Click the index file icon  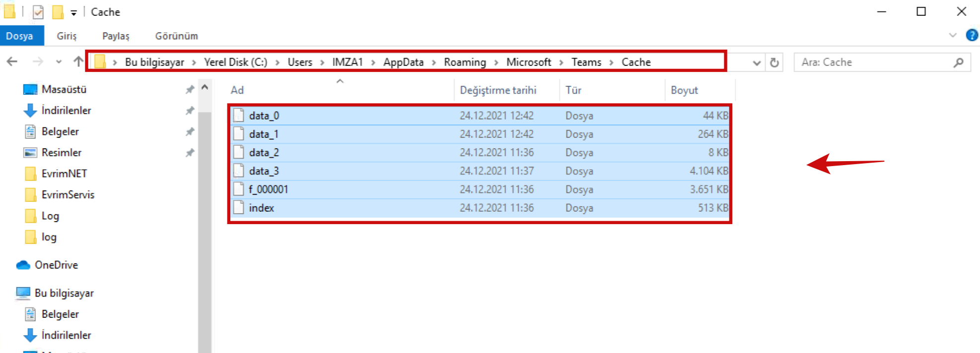239,208
